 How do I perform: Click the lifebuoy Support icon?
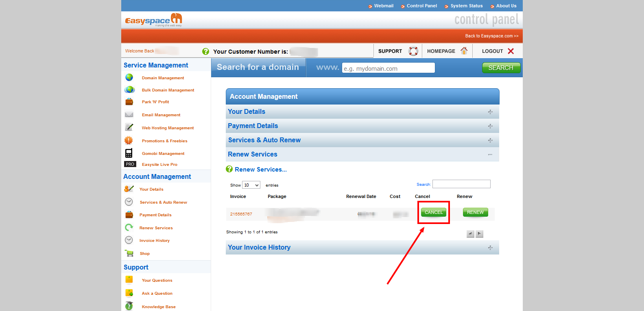pyautogui.click(x=413, y=51)
